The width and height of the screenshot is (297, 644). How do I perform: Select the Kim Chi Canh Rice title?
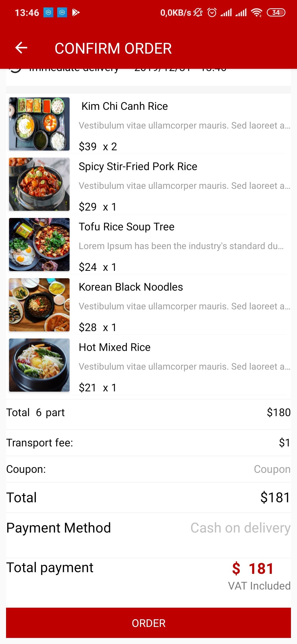(x=125, y=106)
